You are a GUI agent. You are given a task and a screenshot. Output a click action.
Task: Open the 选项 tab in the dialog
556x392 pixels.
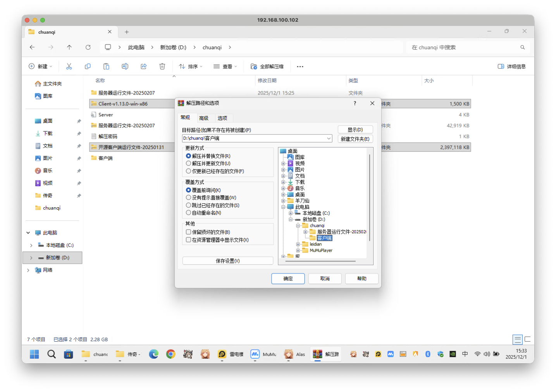(x=223, y=118)
